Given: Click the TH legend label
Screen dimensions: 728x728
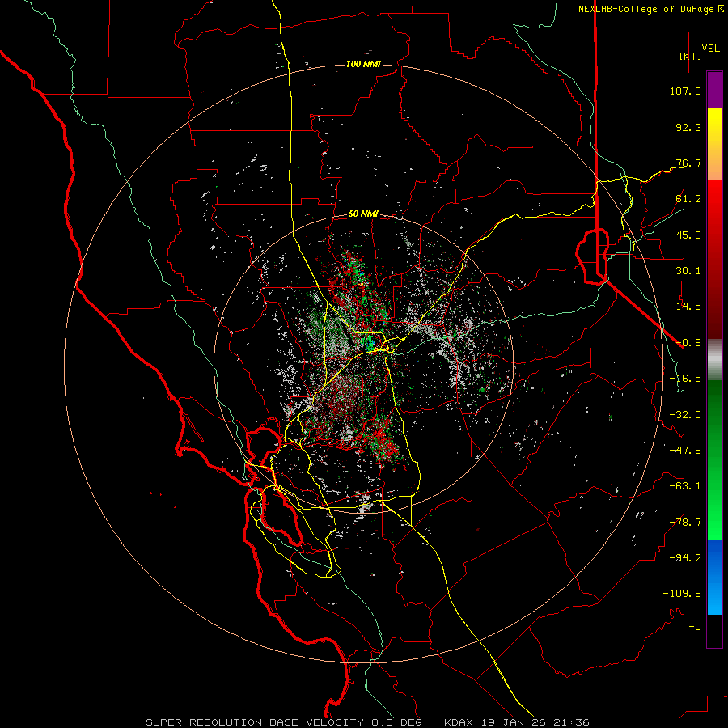Looking at the screenshot, I should click(695, 630).
